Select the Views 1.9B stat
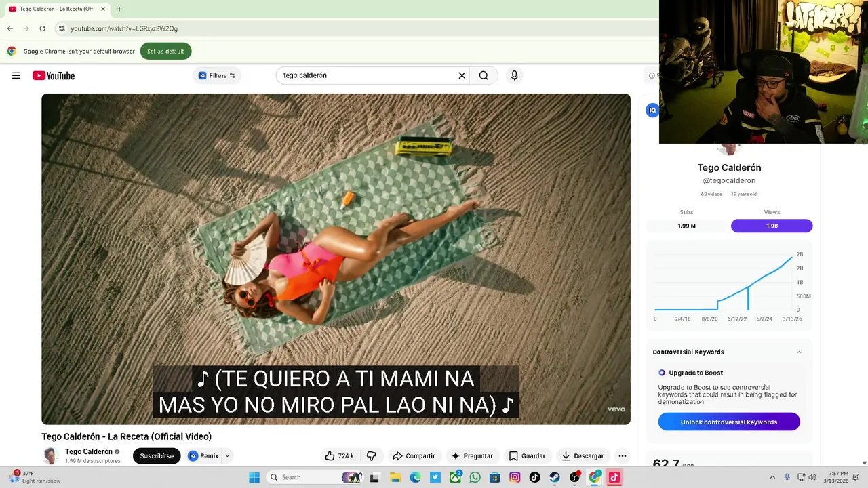Image resolution: width=868 pixels, height=488 pixels. click(x=772, y=226)
